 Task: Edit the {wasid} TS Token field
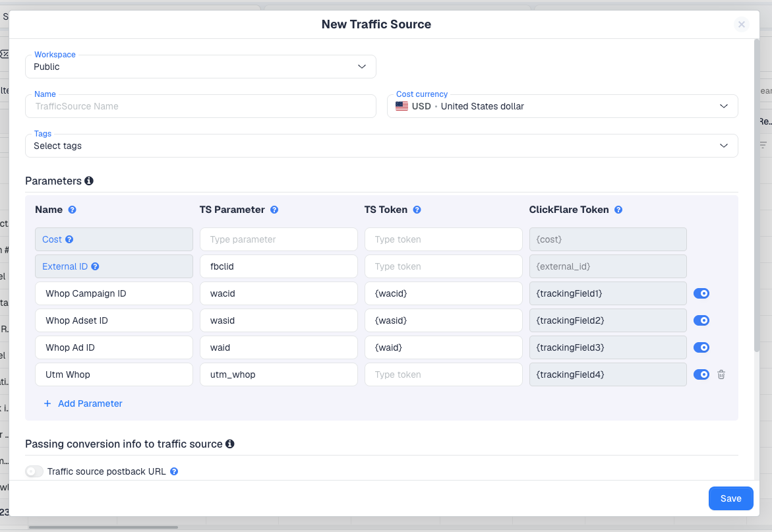(444, 320)
